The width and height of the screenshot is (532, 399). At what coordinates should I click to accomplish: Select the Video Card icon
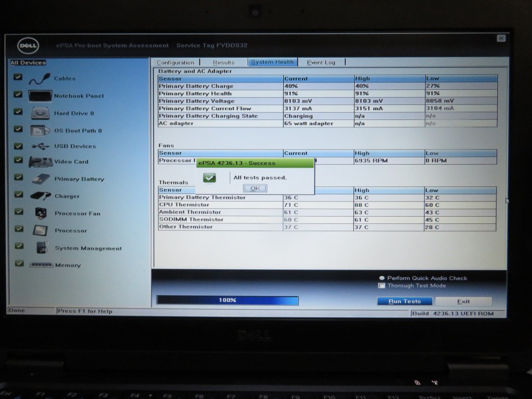point(41,162)
